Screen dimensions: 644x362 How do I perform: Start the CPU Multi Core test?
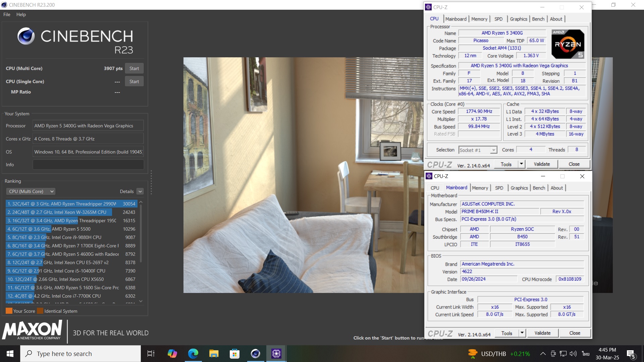click(134, 68)
